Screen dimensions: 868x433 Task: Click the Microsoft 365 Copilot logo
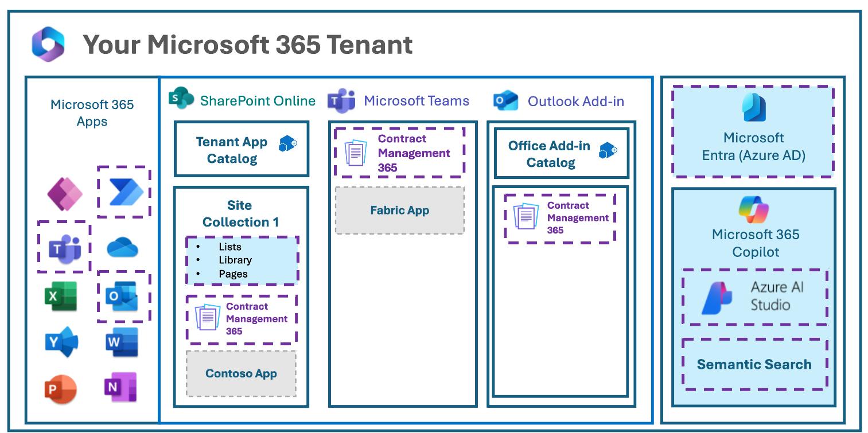coord(754,209)
